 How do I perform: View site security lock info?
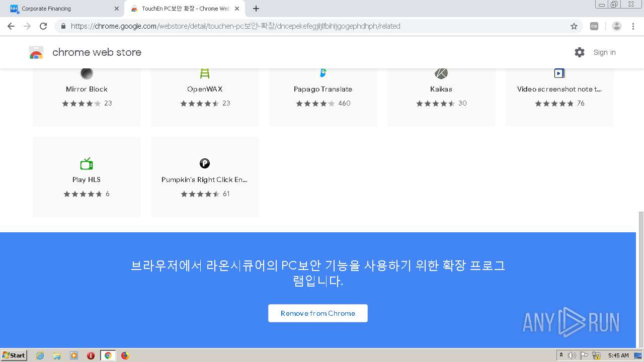(63, 26)
